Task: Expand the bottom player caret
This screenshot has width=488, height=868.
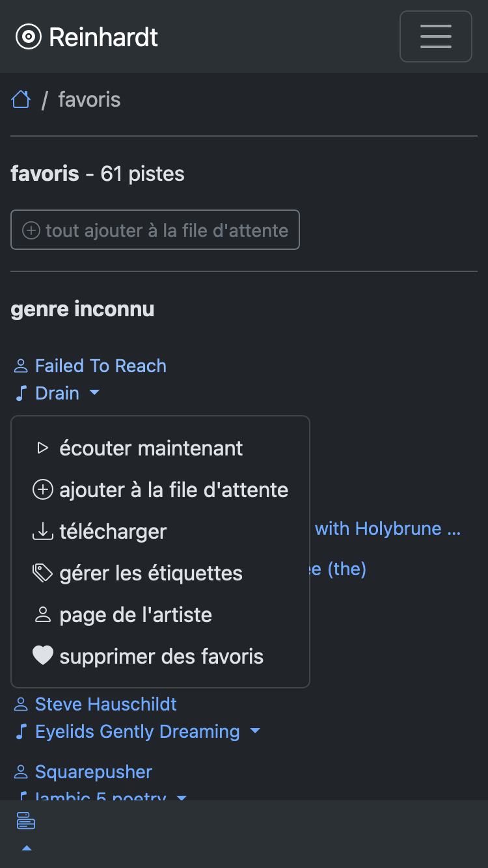Action: coord(27,848)
